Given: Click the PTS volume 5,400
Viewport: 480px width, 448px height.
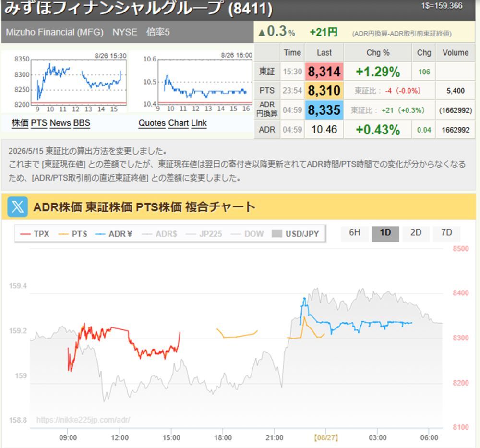Looking at the screenshot, I should click(455, 91).
